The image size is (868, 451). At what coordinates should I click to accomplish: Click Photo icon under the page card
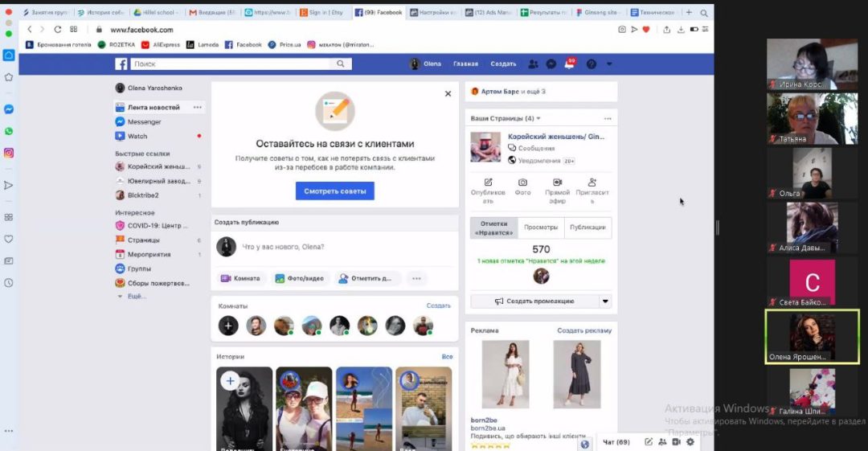[x=522, y=187]
